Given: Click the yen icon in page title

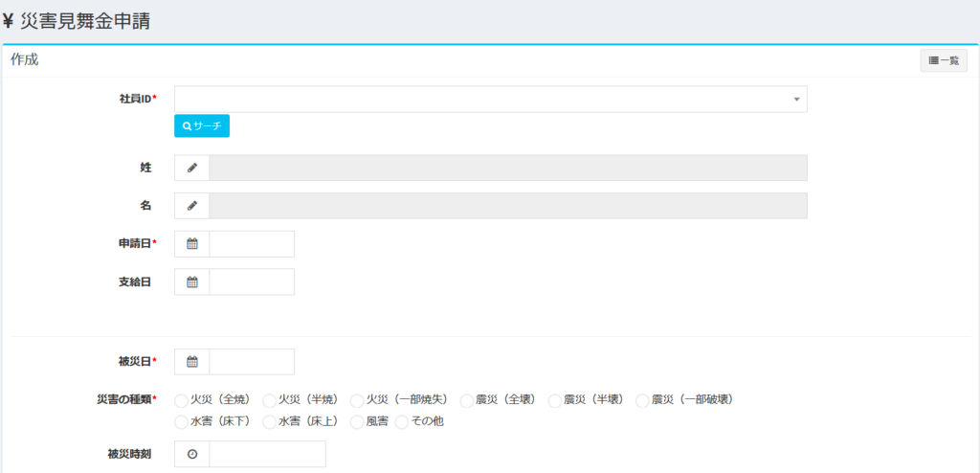Looking at the screenshot, I should (8, 21).
